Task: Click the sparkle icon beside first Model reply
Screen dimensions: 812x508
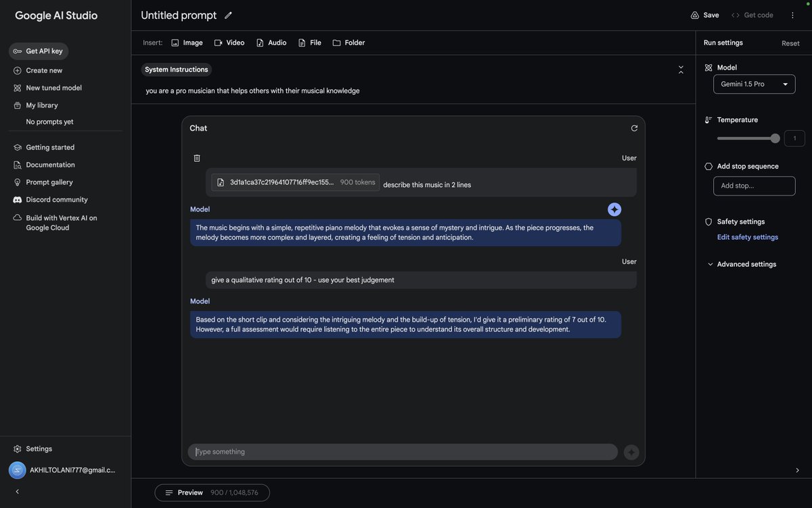Action: point(614,209)
